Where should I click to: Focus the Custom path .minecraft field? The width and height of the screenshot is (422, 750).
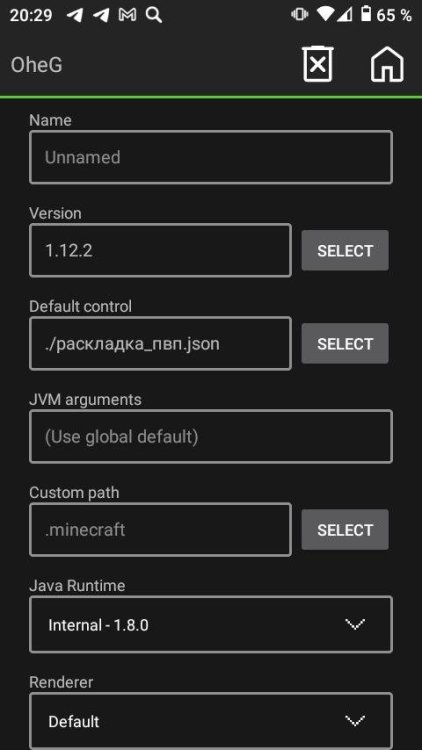160,529
